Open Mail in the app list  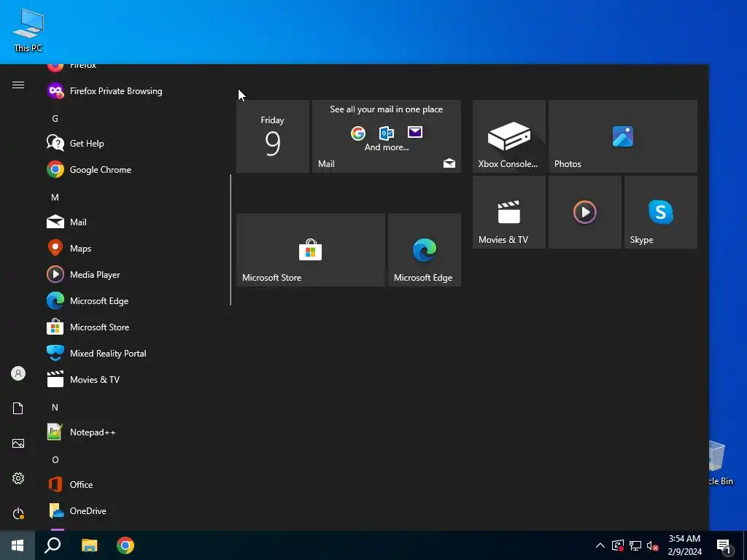click(133, 222)
